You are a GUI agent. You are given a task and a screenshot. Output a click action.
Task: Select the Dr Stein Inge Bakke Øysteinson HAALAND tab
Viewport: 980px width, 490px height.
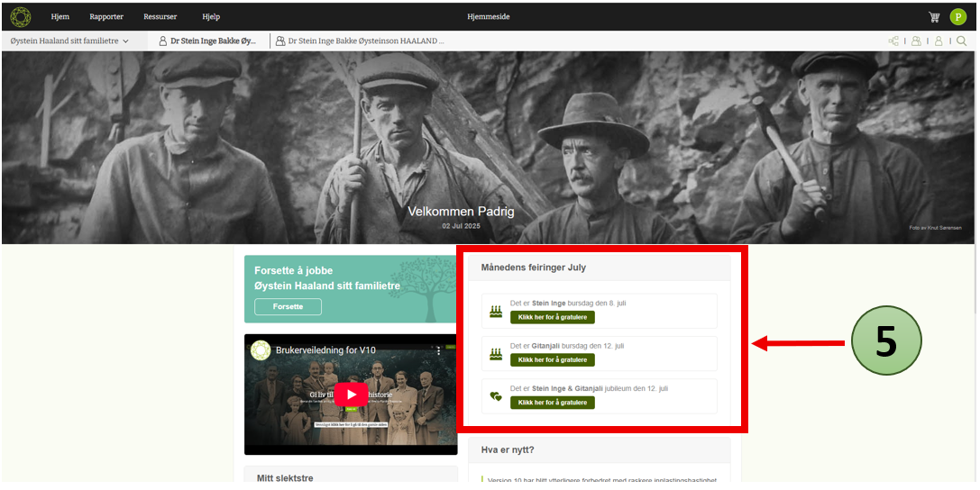click(361, 41)
